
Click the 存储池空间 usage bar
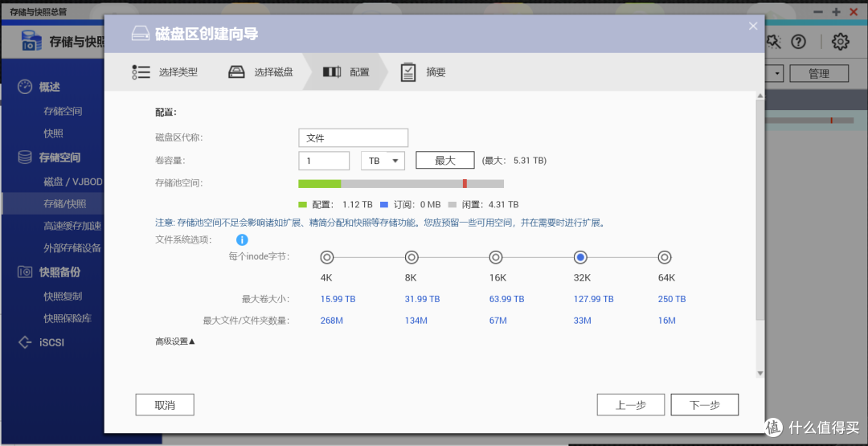click(401, 184)
